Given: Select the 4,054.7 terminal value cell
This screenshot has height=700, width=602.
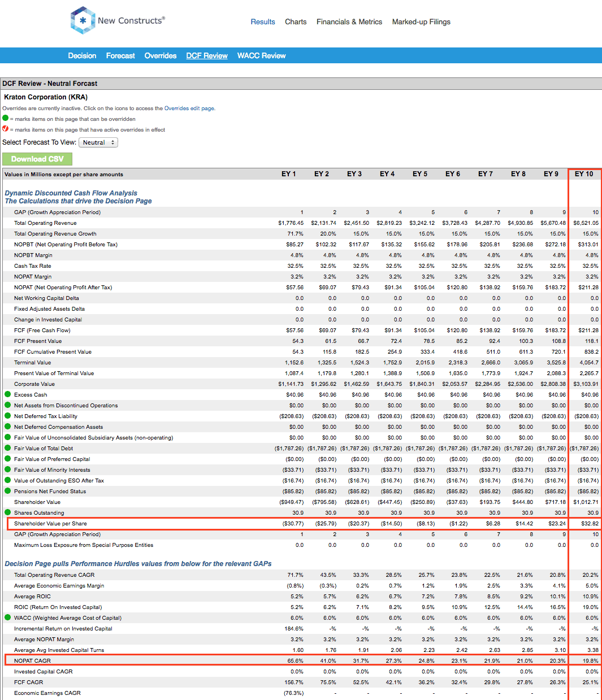Looking at the screenshot, I should pyautogui.click(x=589, y=363).
